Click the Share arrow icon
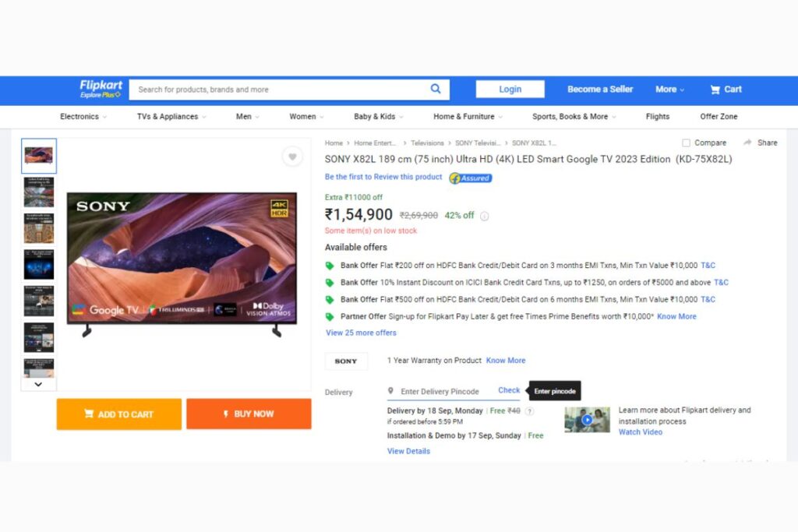Image resolution: width=798 pixels, height=532 pixels. 747,143
